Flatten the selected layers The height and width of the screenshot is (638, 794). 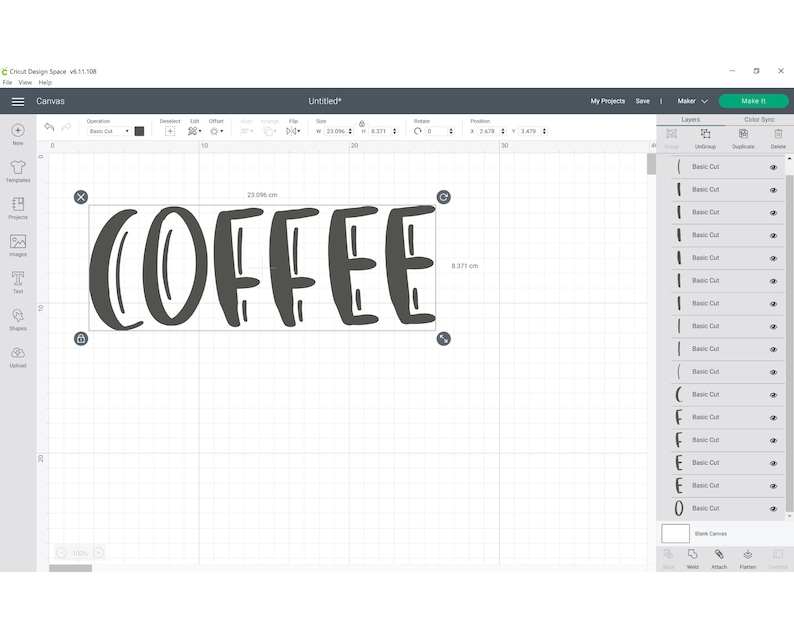click(x=747, y=559)
